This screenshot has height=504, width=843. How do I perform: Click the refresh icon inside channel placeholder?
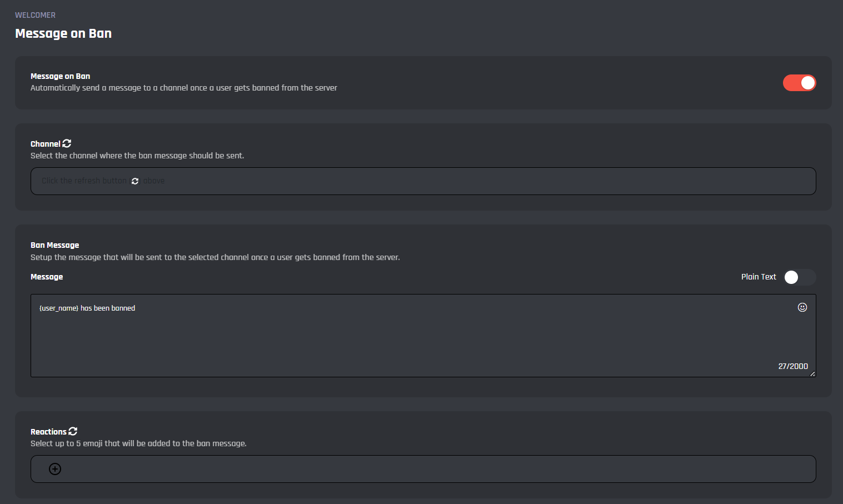tap(135, 181)
